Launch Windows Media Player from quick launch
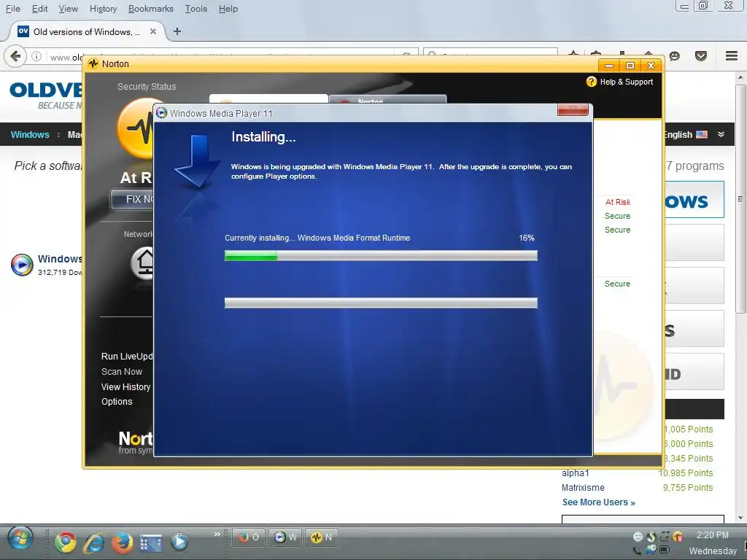747x560 pixels. point(179,542)
